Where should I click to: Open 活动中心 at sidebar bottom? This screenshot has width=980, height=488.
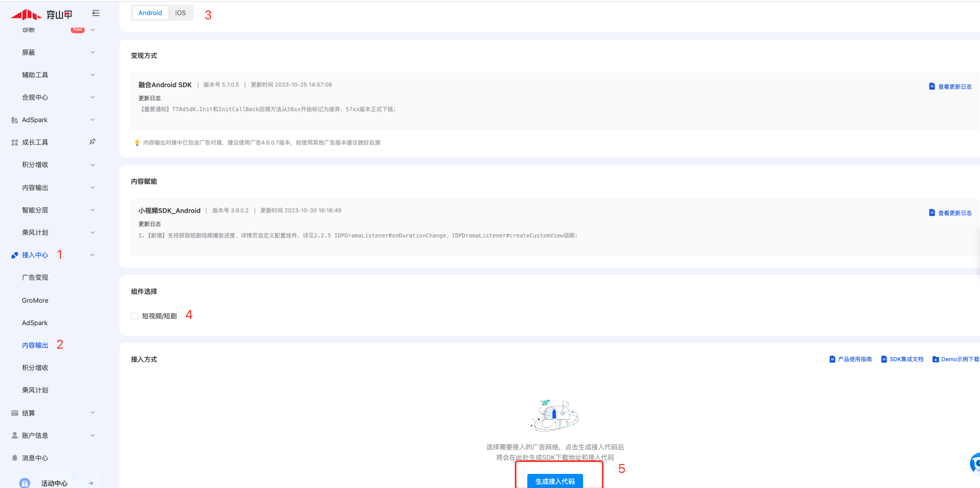tap(54, 483)
